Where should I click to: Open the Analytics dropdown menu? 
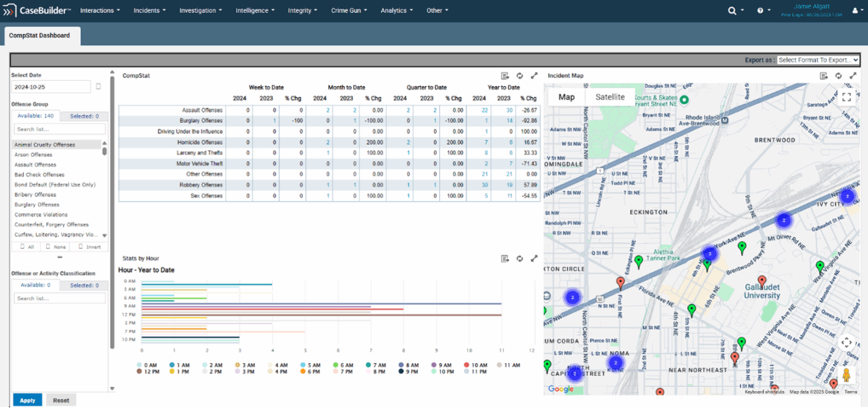click(x=397, y=11)
